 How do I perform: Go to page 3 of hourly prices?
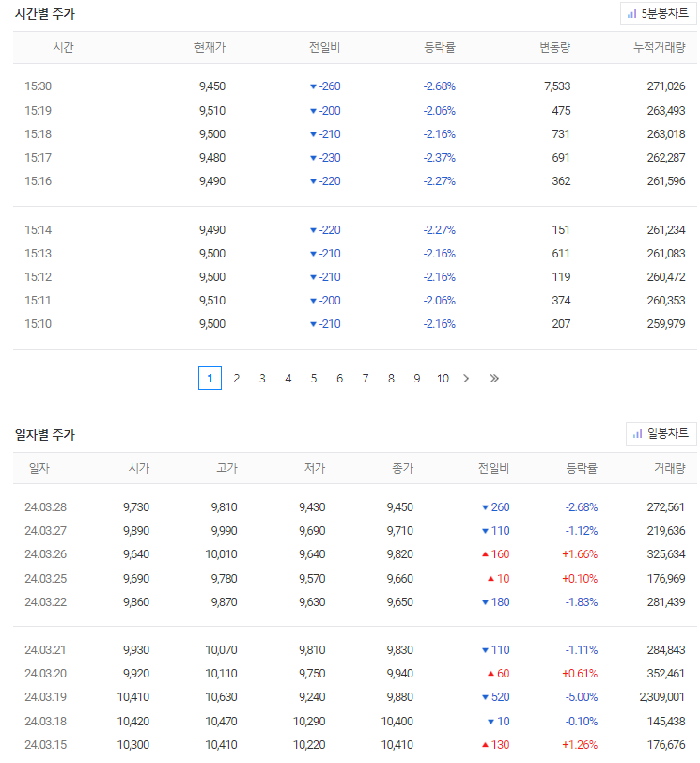262,378
